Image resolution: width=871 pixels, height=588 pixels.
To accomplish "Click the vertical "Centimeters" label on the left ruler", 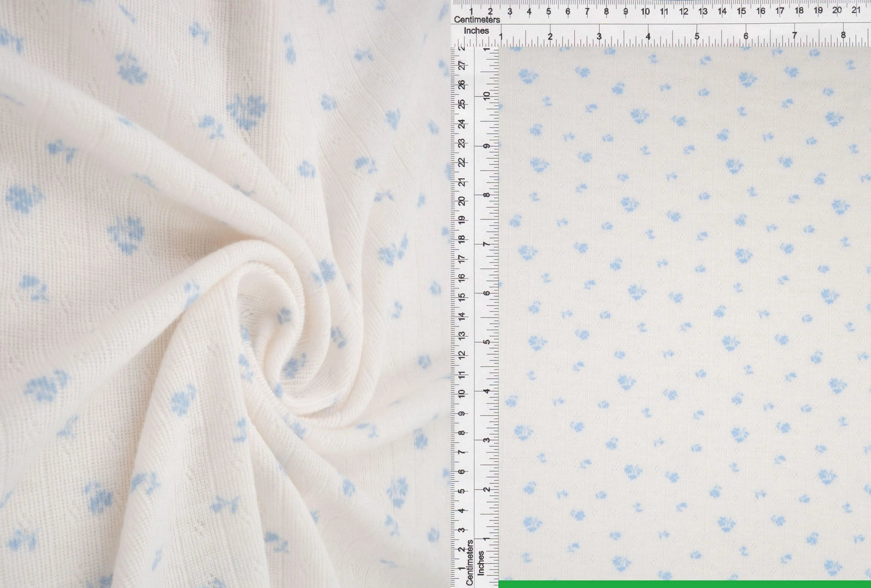I will tap(470, 562).
